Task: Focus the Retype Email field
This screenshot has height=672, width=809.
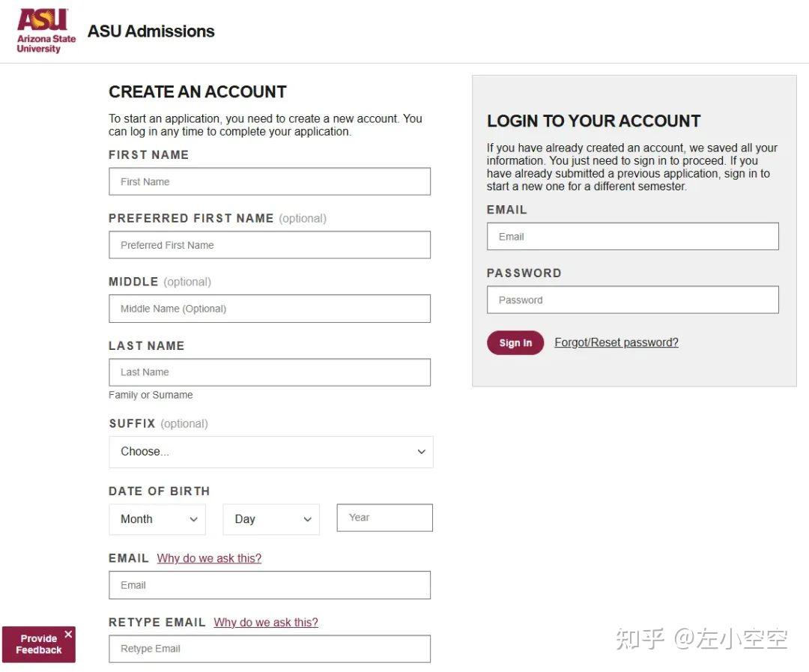Action: coord(270,649)
